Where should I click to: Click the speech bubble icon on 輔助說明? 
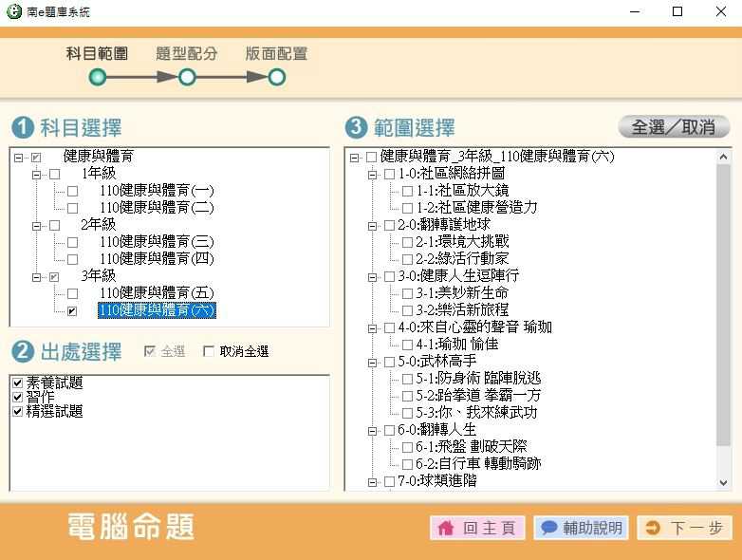coord(549,528)
